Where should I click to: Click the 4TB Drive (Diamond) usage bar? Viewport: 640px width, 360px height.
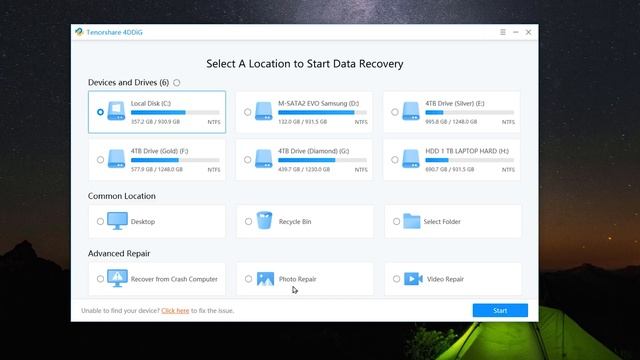322,160
